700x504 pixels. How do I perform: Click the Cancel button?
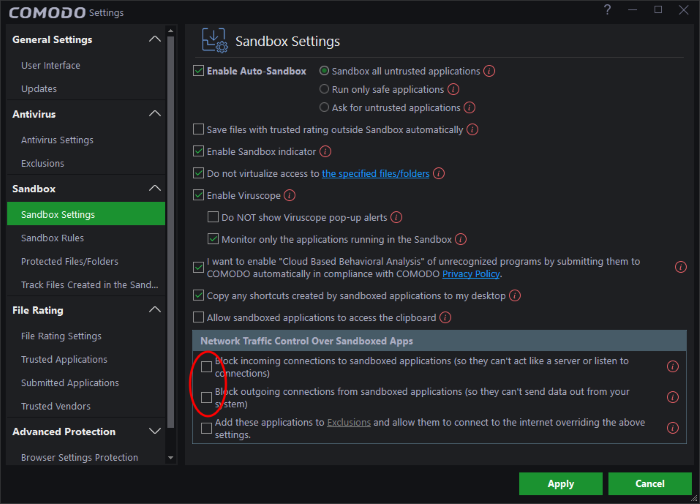[x=650, y=483]
